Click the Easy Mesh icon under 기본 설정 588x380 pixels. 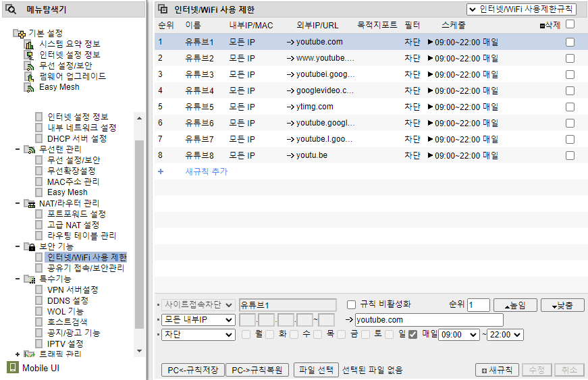[x=29, y=87]
